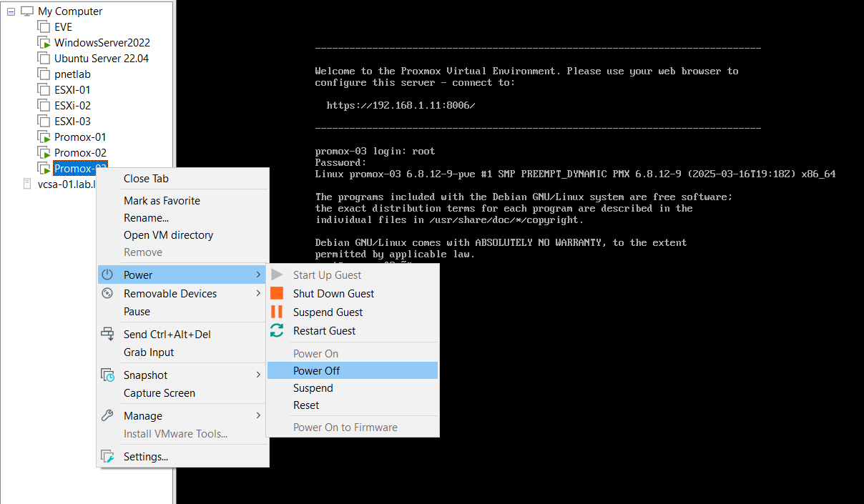Click the Settings icon in context menu
This screenshot has width=864, height=504.
(x=107, y=456)
